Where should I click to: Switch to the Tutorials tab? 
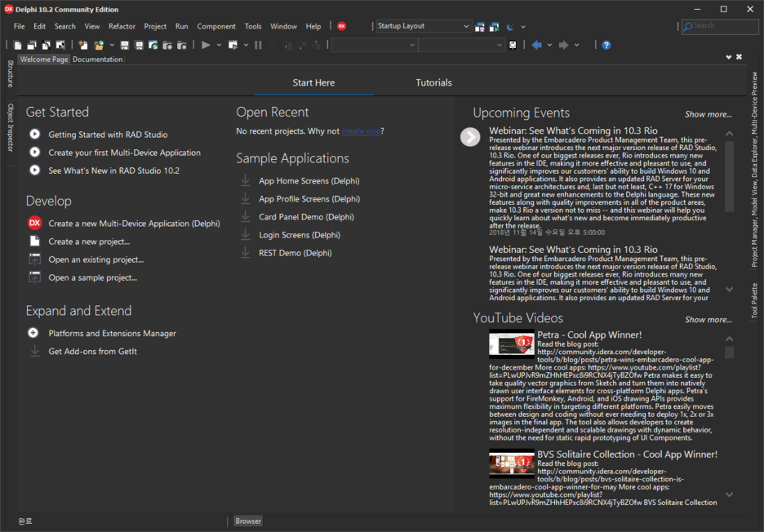click(x=433, y=83)
